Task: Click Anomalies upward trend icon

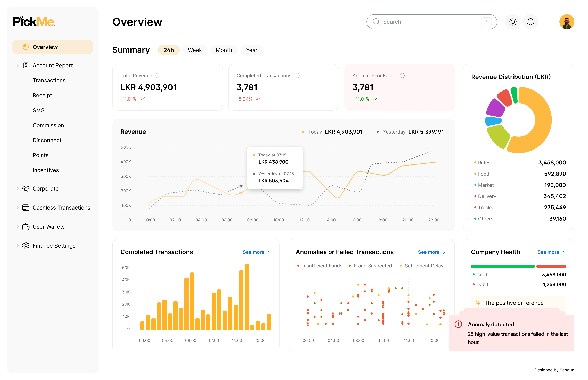Action: 375,99
